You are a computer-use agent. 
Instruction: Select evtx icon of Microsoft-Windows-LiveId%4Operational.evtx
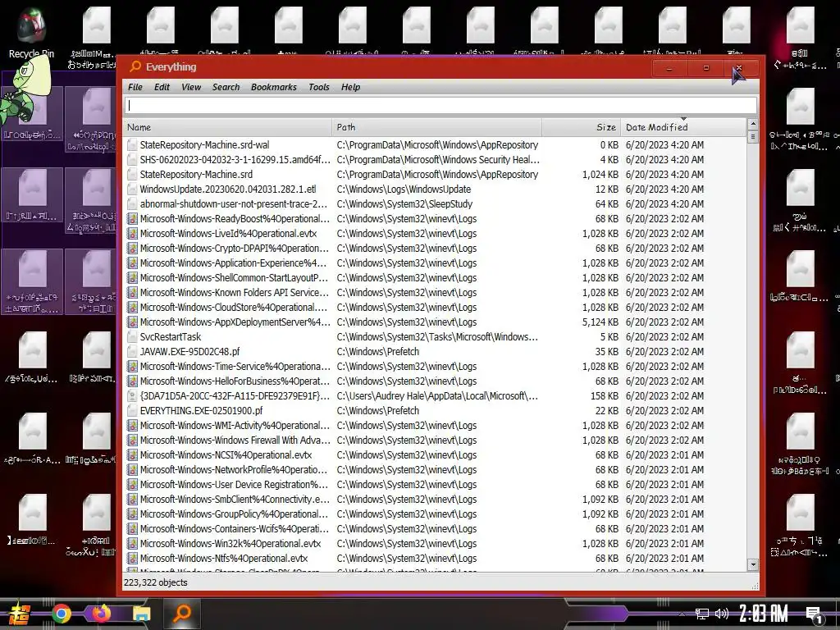(x=132, y=234)
